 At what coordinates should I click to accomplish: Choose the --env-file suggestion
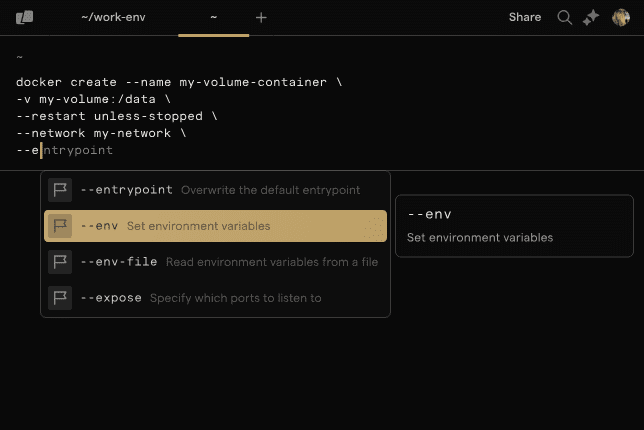(215, 262)
